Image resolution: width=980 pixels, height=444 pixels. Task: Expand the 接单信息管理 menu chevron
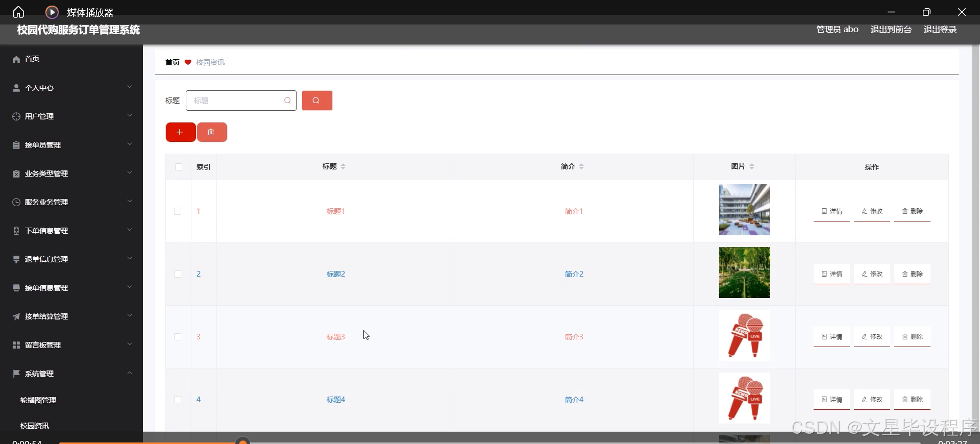(x=130, y=287)
